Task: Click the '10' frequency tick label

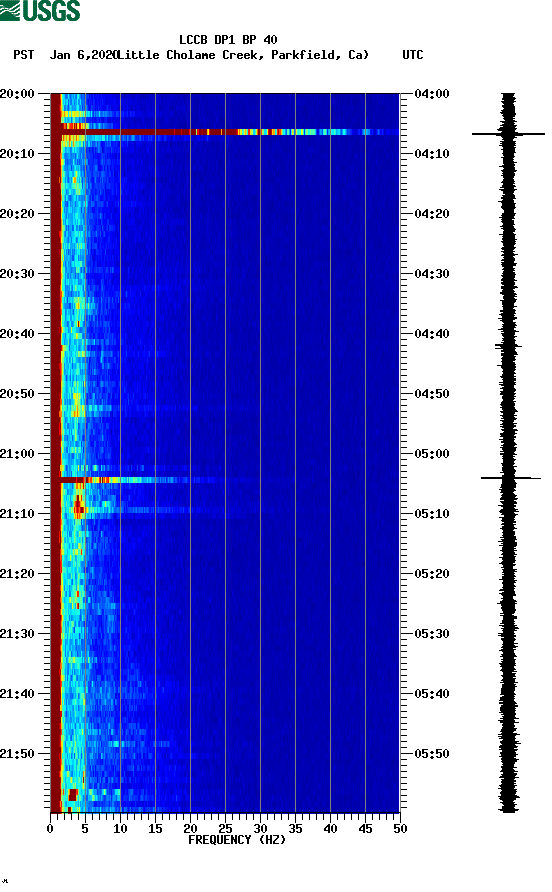Action: pos(120,829)
